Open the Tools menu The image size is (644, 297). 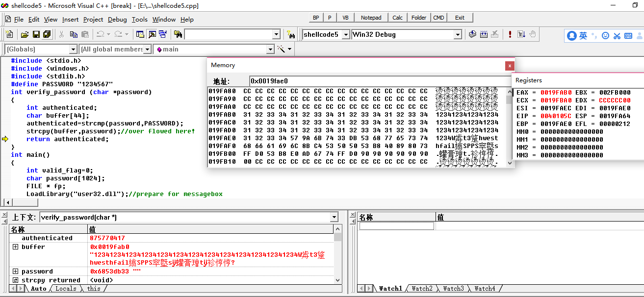click(x=140, y=20)
